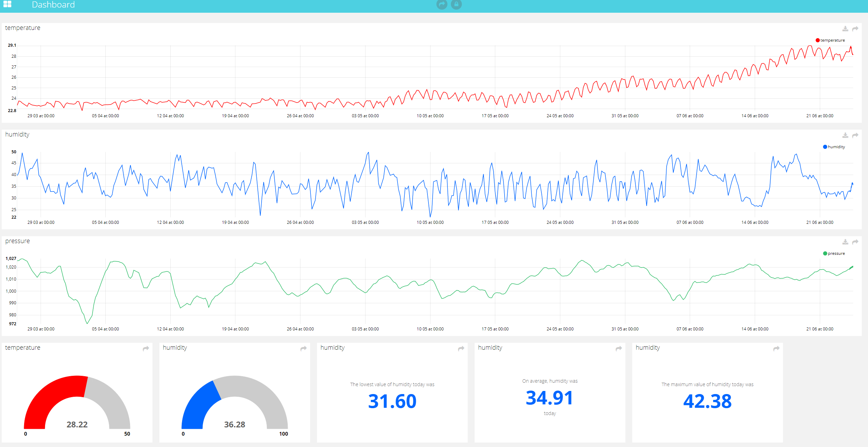Share the temperature line chart widget
The image size is (868, 447).
[x=855, y=29]
